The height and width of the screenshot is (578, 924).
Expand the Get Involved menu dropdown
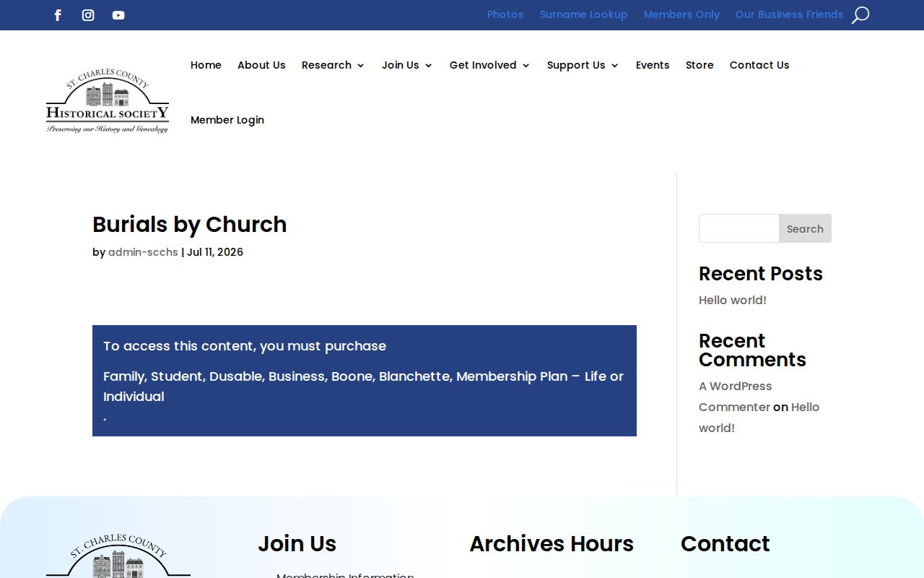pos(490,65)
